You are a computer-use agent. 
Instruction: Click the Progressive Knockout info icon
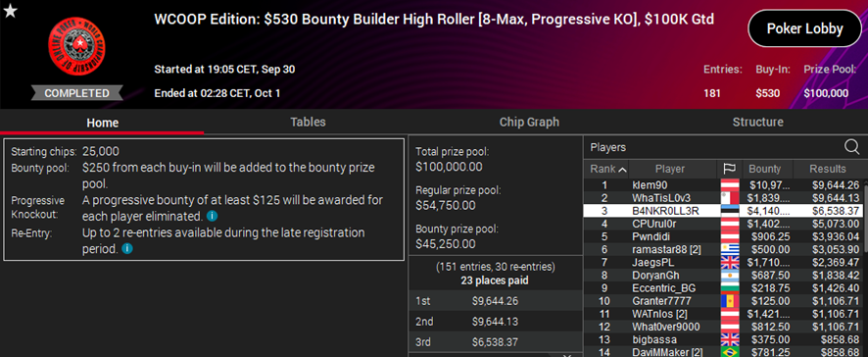pyautogui.click(x=212, y=215)
